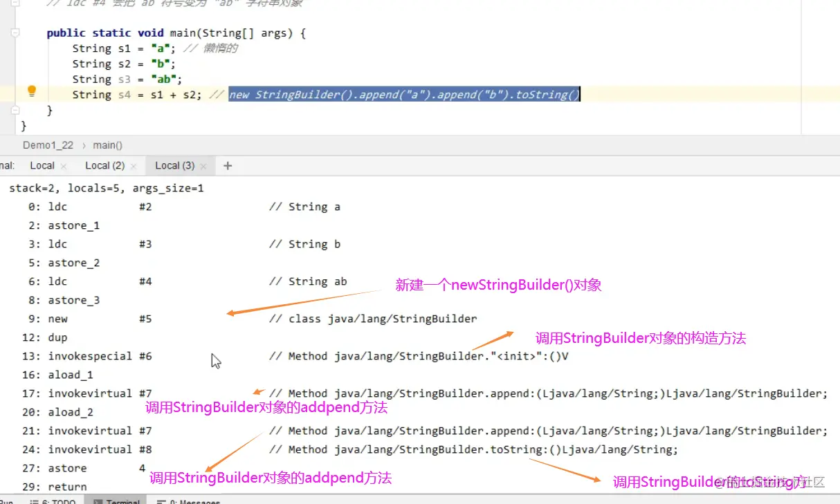Close the Local terminal tab

(x=64, y=166)
